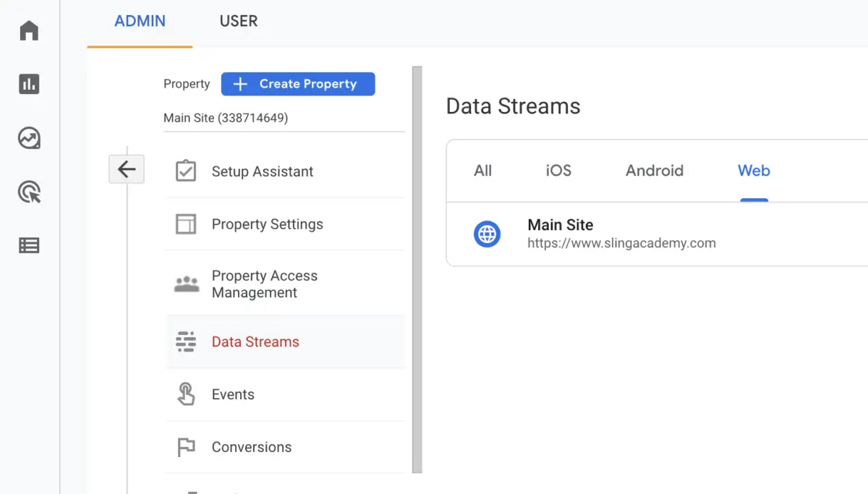Select the Android streams tab
Image resolution: width=868 pixels, height=494 pixels.
click(x=655, y=171)
